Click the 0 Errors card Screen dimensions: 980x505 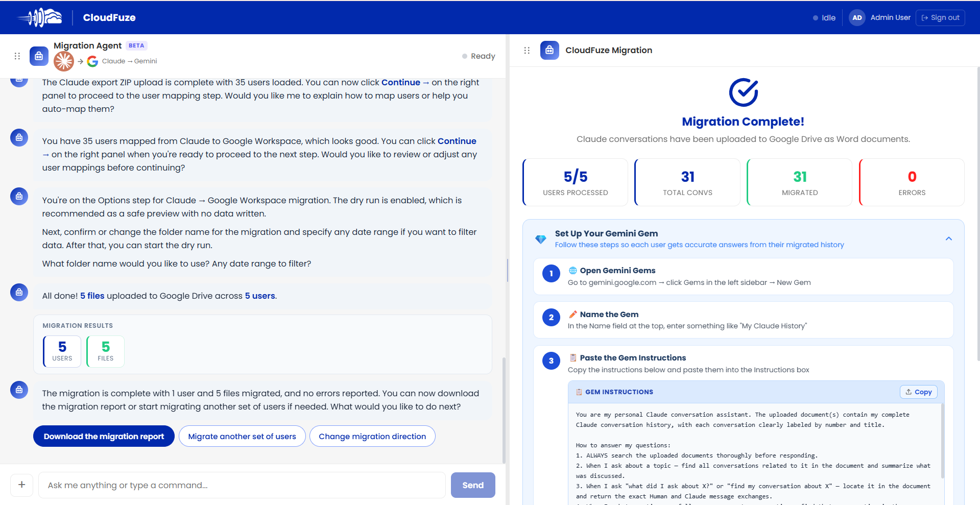[912, 182]
